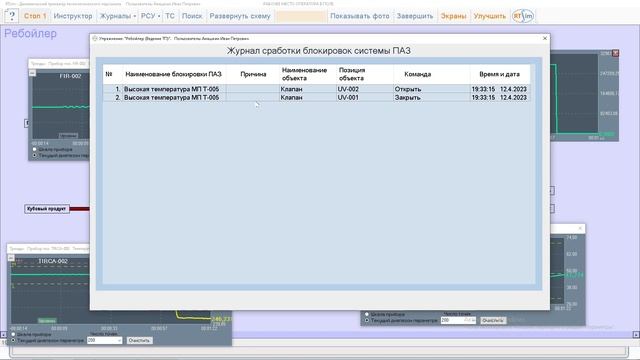The height and width of the screenshot is (360, 640).
Task: Click 'Очистить' in TIRCA-002 trend
Action: (139, 340)
